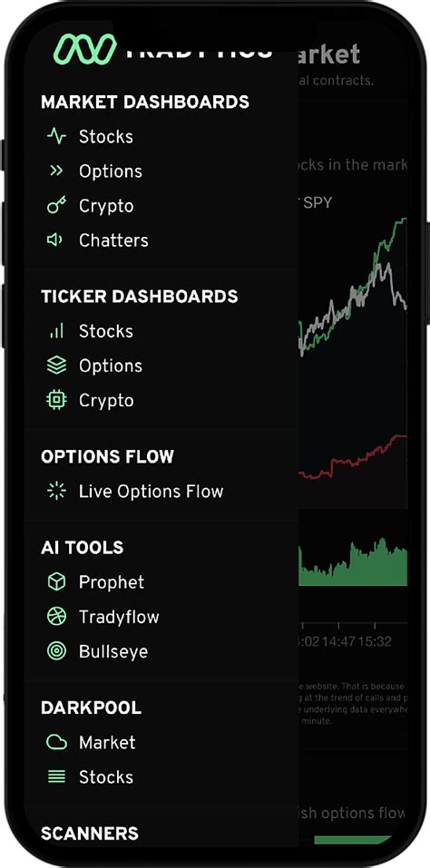This screenshot has width=430, height=868.
Task: Click the loader icon beside Live Options Flow
Action: click(56, 491)
